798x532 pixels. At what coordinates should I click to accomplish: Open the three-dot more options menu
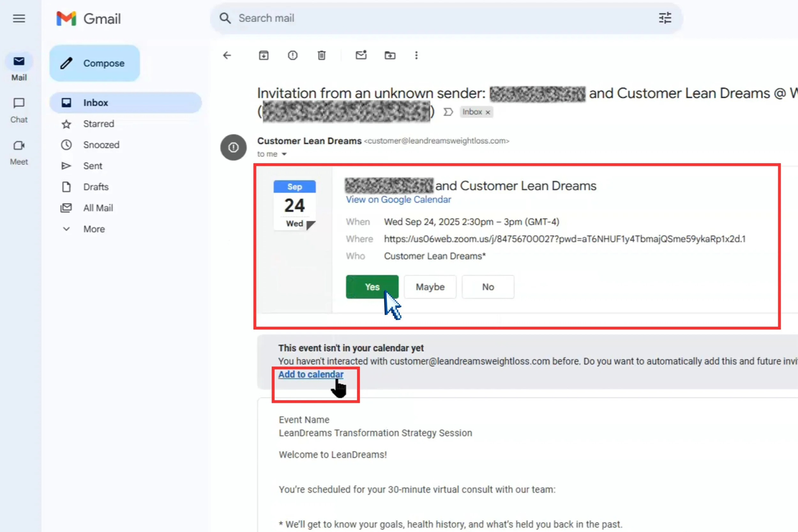pyautogui.click(x=416, y=55)
